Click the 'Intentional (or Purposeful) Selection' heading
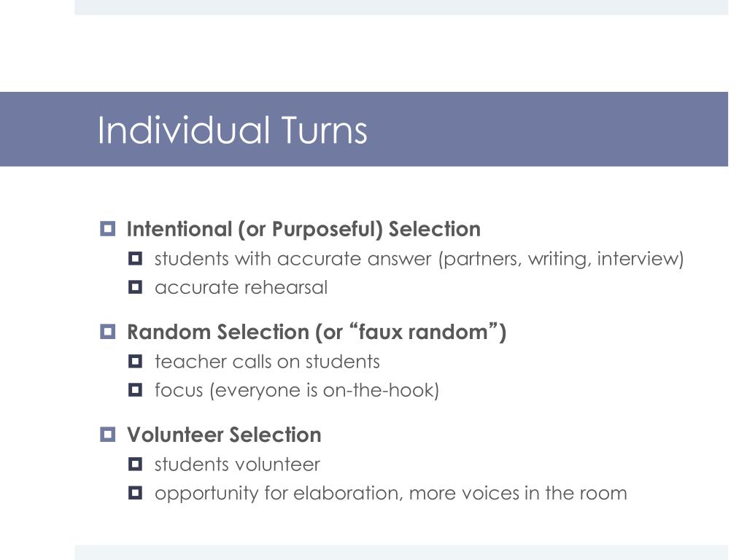Viewport: 747px width, 560px height. tap(303, 229)
